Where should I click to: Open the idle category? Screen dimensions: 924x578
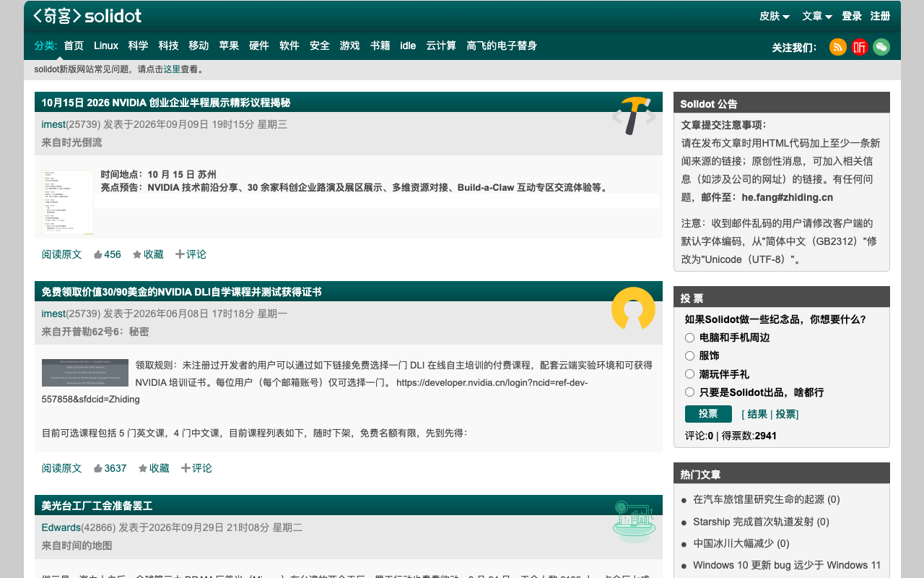408,46
